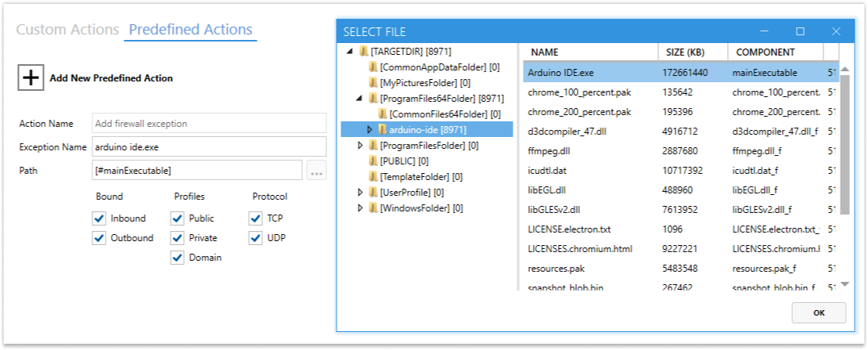The image size is (868, 350).
Task: Click the UserProfile folder icon
Action: tap(373, 192)
